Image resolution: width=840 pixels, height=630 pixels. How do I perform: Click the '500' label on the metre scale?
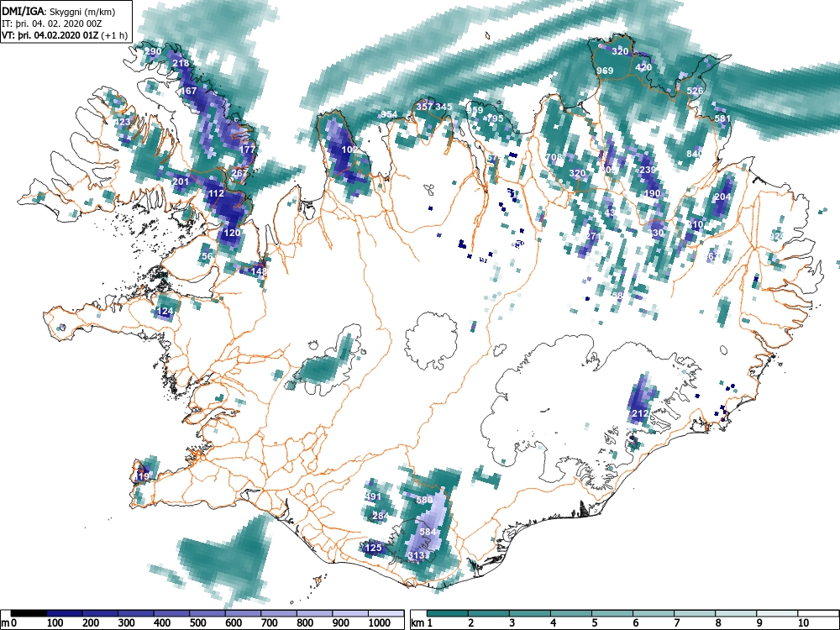[197, 623]
